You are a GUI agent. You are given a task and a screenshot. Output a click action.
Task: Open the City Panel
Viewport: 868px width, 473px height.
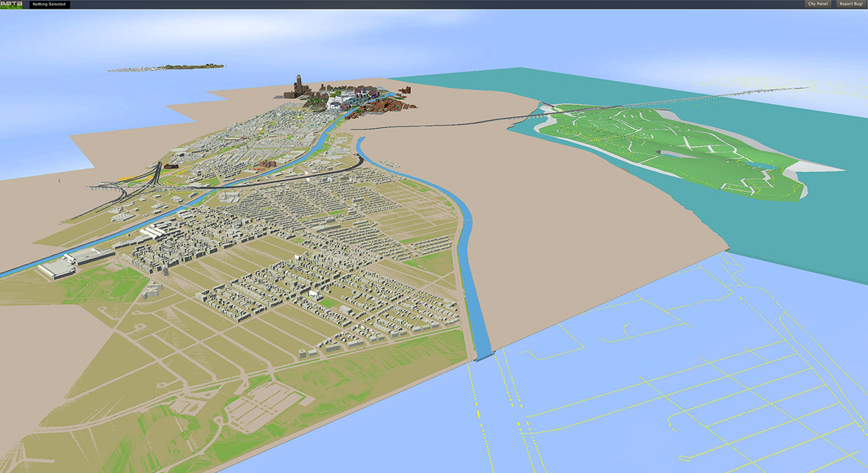coord(817,4)
